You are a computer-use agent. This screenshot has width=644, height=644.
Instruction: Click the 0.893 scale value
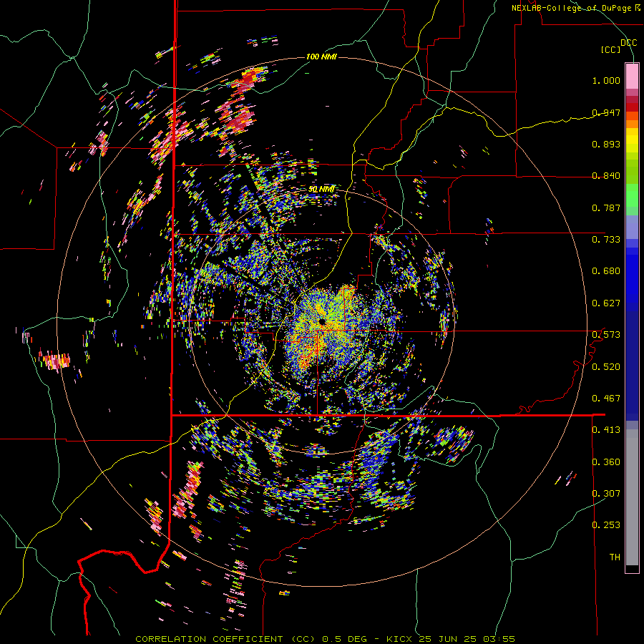coord(606,144)
